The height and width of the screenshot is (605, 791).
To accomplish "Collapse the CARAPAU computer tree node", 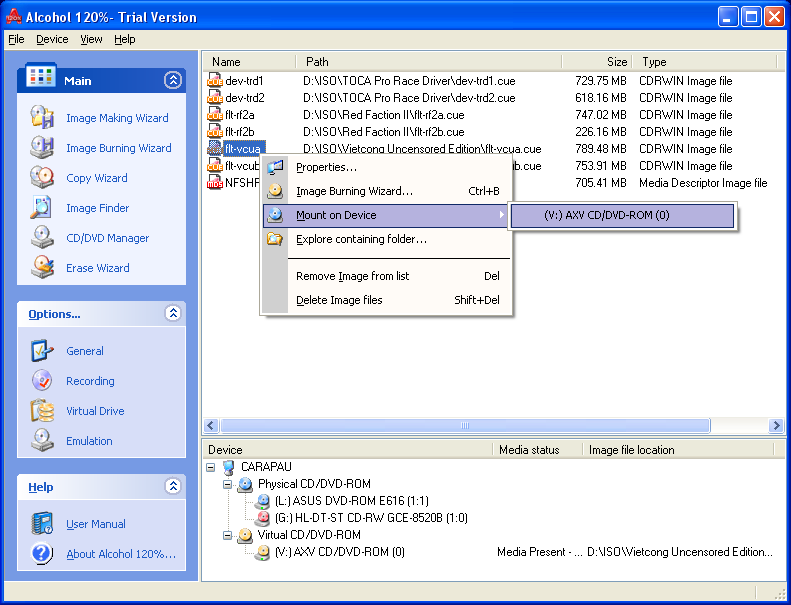I will pyautogui.click(x=210, y=467).
